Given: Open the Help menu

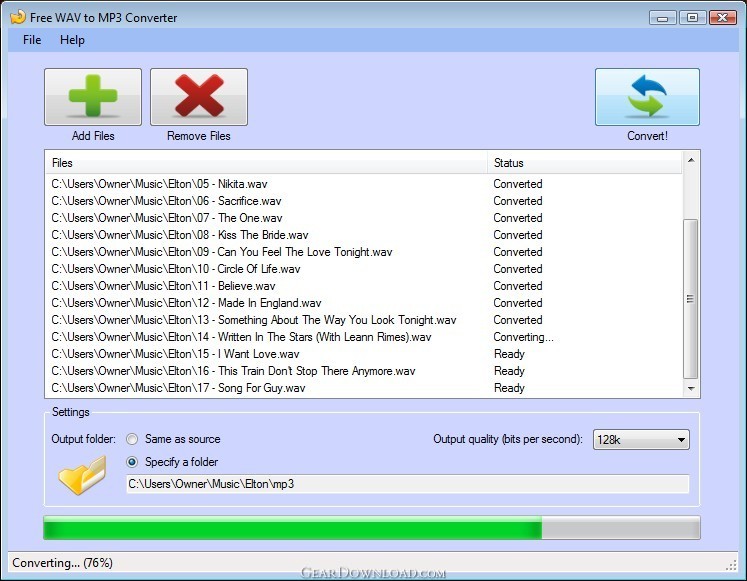Looking at the screenshot, I should click(x=72, y=40).
